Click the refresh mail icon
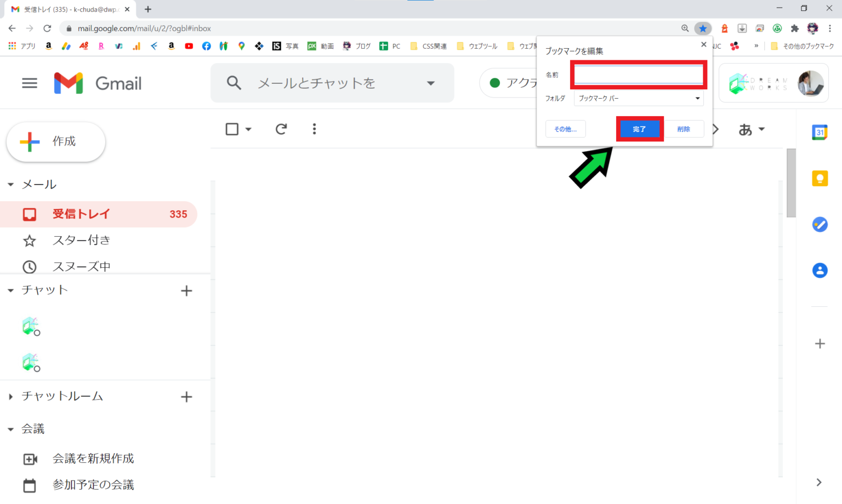 281,129
